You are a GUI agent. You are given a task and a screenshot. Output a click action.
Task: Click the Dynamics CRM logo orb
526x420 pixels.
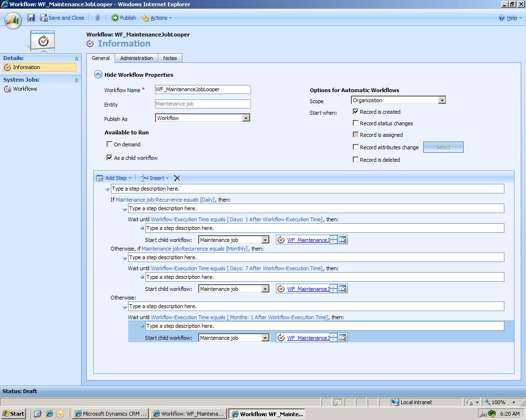pyautogui.click(x=13, y=20)
